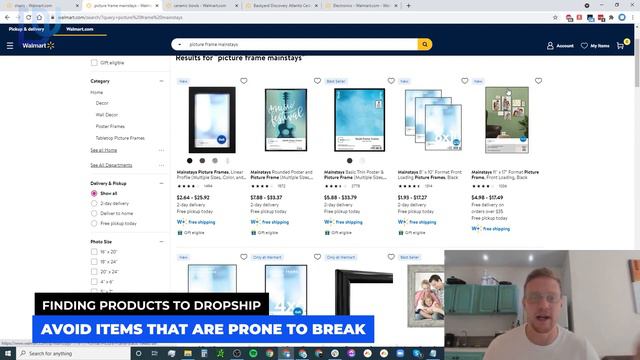Check the 16" x 20" photo size
This screenshot has height=360, width=640.
pyautogui.click(x=94, y=252)
